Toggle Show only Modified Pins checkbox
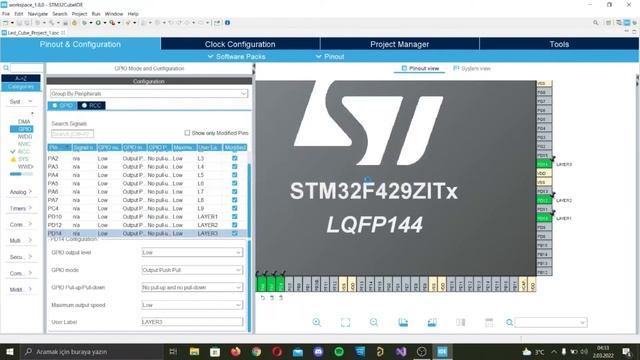This screenshot has width=640, height=360. [x=187, y=133]
